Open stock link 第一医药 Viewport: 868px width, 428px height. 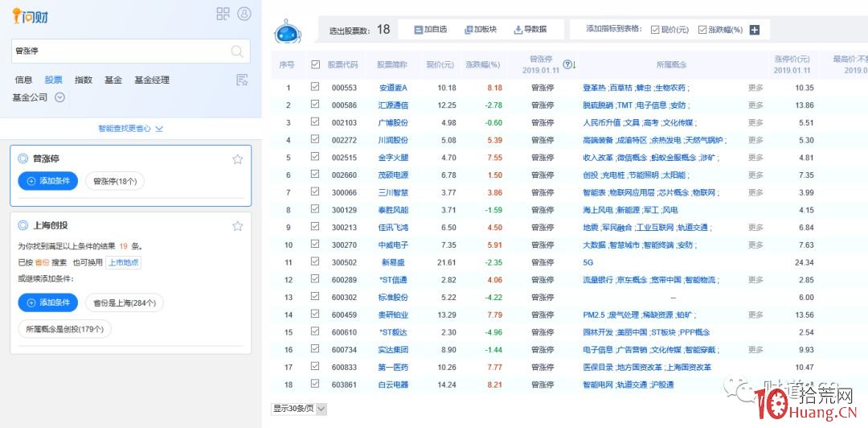(393, 367)
